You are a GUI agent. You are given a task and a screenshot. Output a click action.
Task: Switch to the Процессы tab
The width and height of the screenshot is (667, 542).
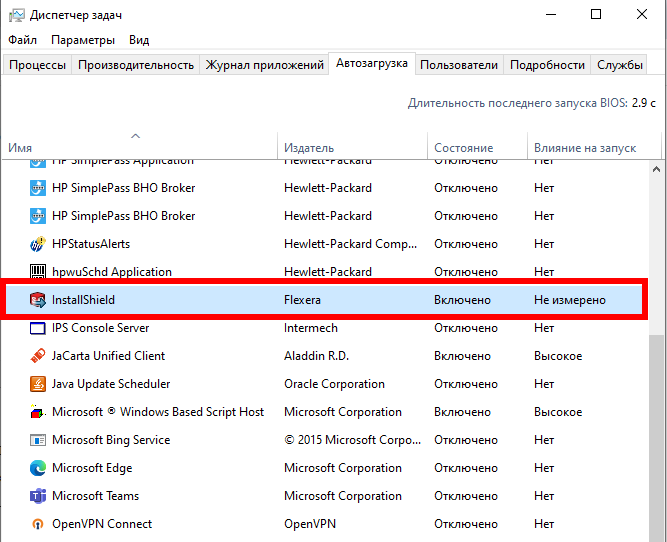point(38,65)
